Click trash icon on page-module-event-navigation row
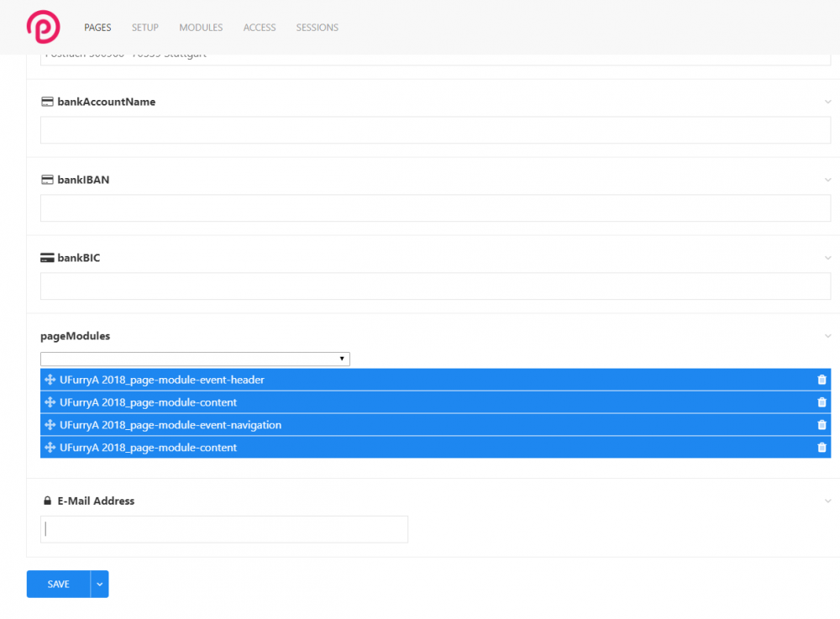This screenshot has width=840, height=619. [x=822, y=425]
